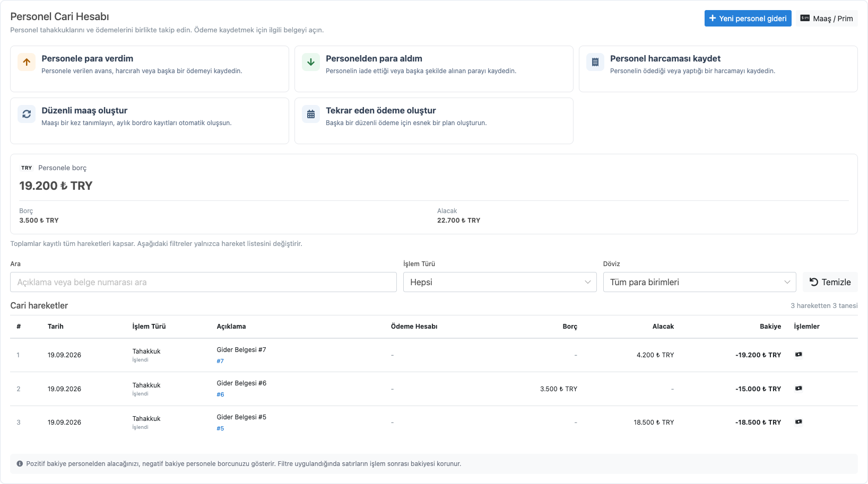
Task: Open document link #5
Action: [x=220, y=428]
